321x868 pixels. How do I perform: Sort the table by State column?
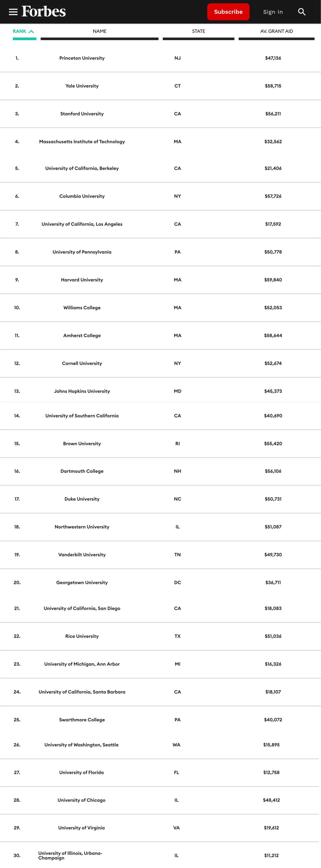pos(198,31)
